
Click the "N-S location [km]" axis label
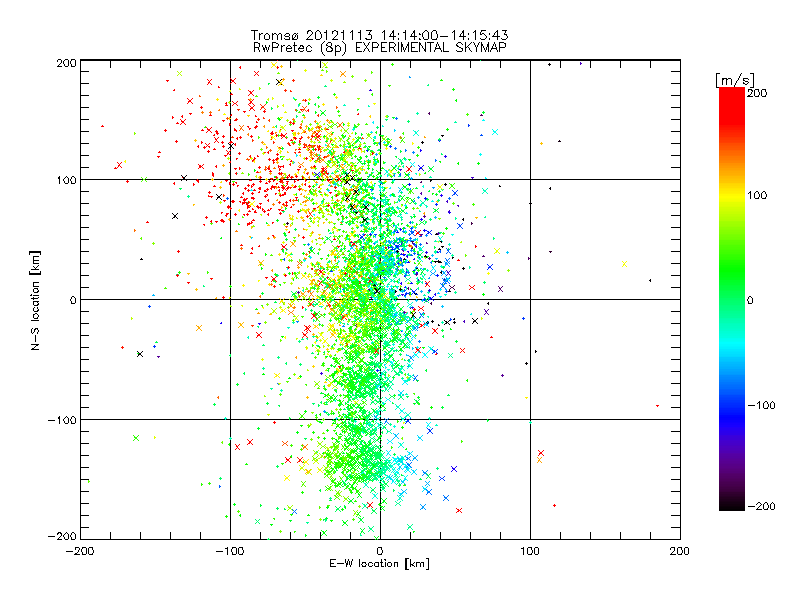[35, 301]
